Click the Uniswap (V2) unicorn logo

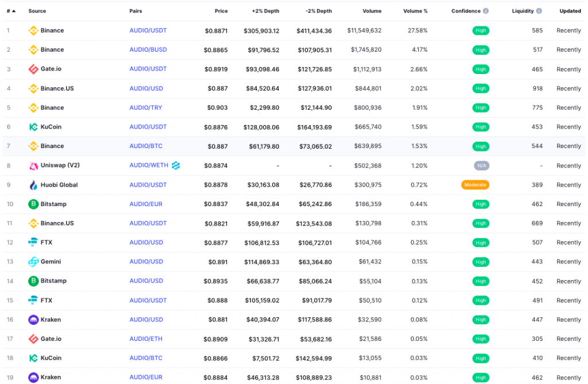pos(33,165)
